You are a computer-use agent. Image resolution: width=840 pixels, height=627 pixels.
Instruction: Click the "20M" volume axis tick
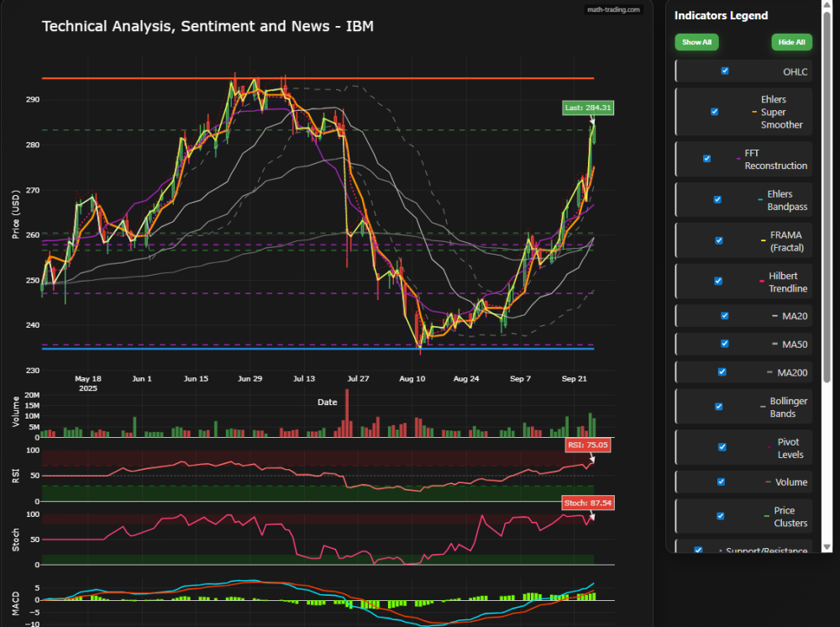(32, 395)
